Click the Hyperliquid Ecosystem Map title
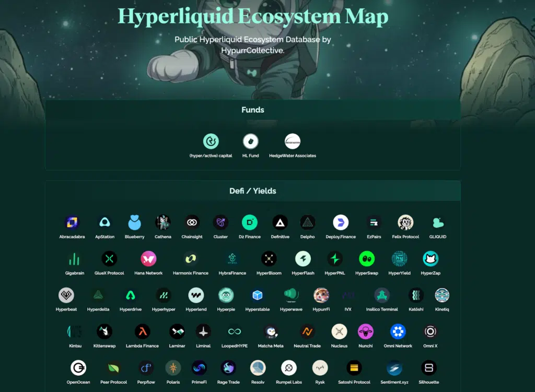Screen dimensions: 535x392 [254, 16]
